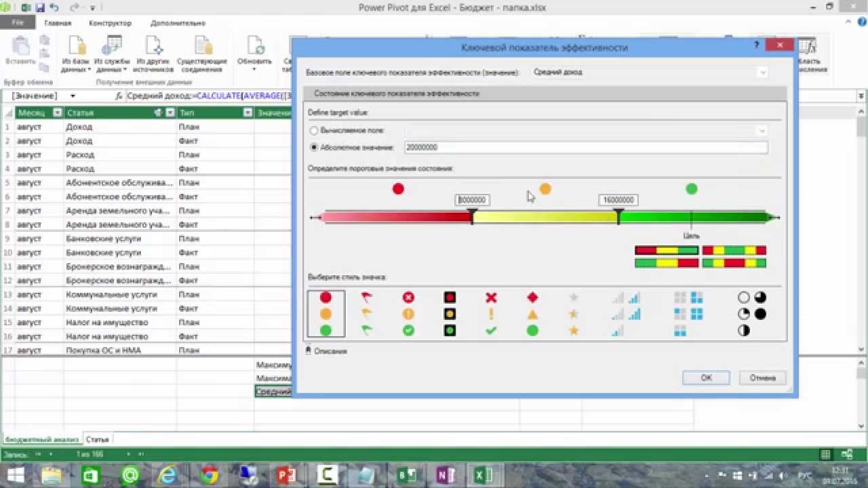Select the pie quarters icon style
The height and width of the screenshot is (488, 868).
[751, 314]
